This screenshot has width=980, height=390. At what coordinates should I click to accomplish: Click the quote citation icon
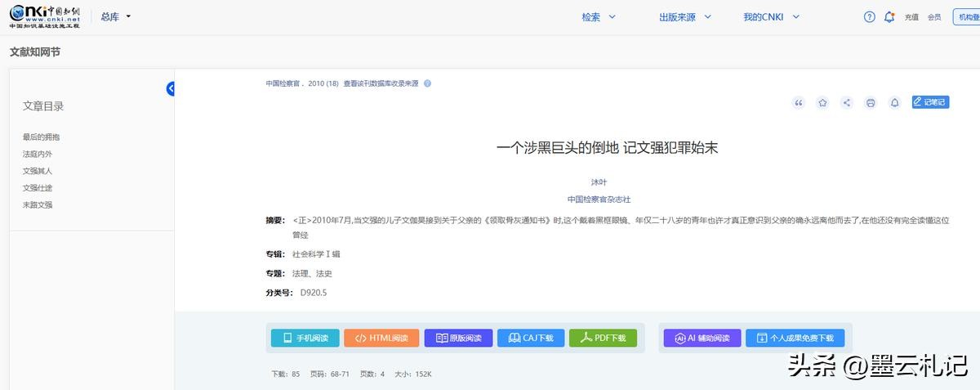[x=799, y=102]
